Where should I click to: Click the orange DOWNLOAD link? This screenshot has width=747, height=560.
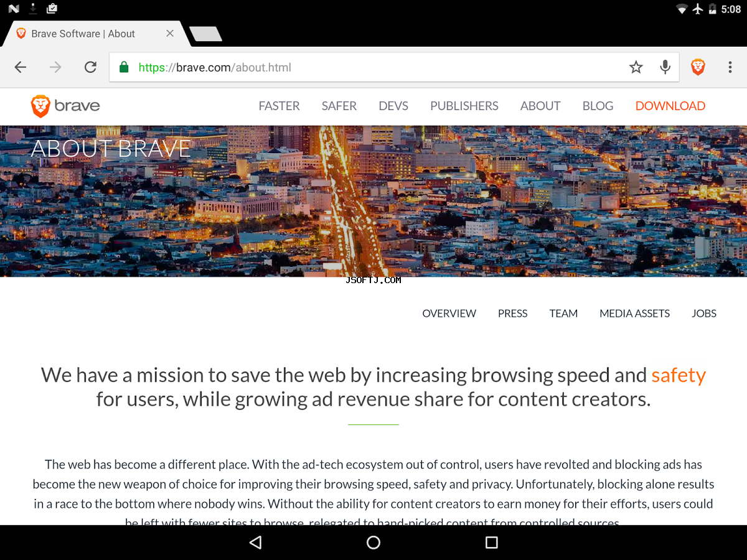tap(670, 106)
